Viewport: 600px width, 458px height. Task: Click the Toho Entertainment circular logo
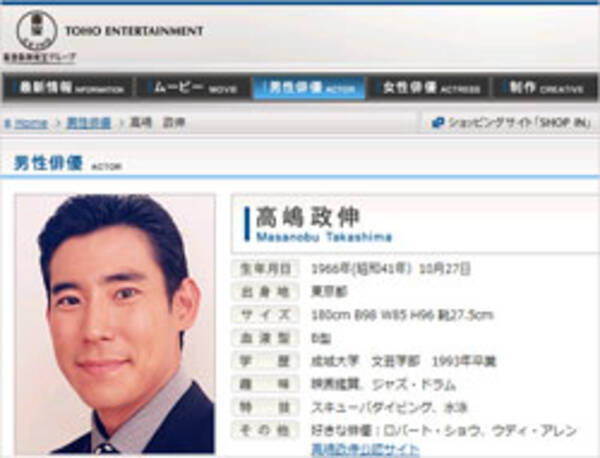point(37,31)
